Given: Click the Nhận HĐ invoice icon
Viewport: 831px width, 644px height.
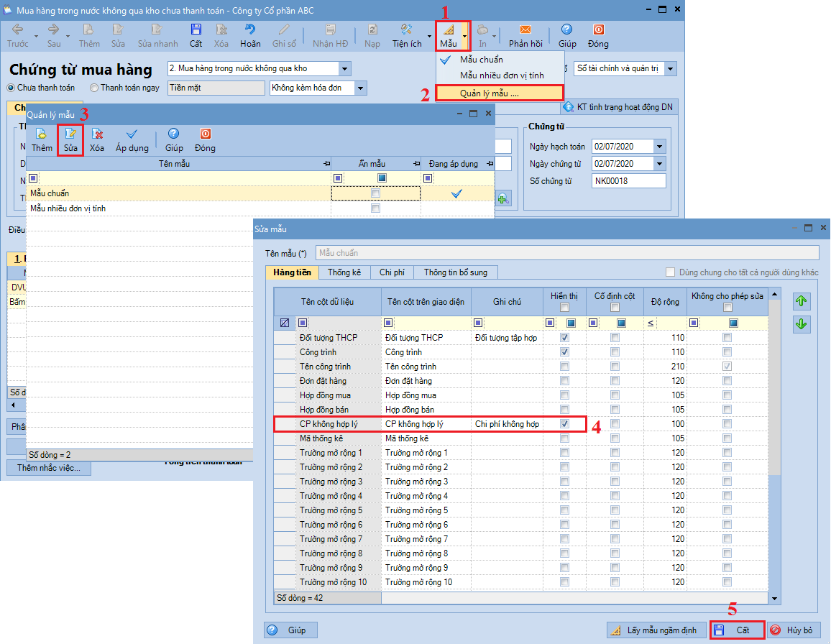Looking at the screenshot, I should point(330,29).
